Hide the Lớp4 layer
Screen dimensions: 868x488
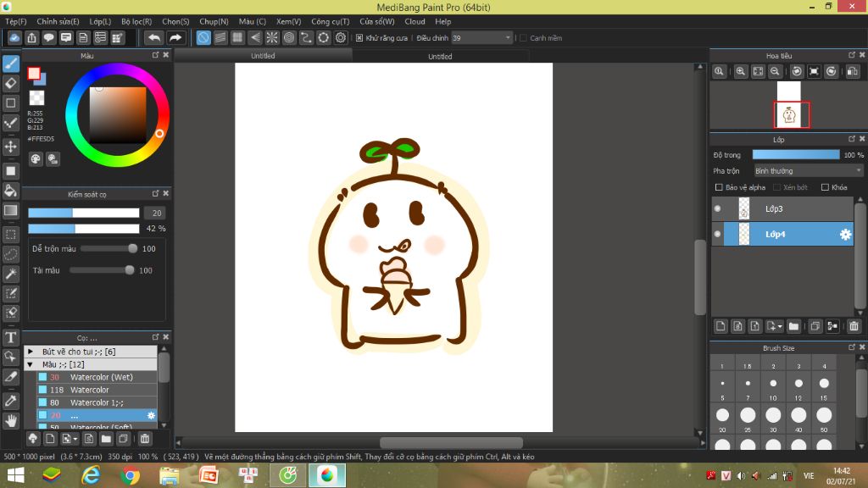click(x=717, y=234)
